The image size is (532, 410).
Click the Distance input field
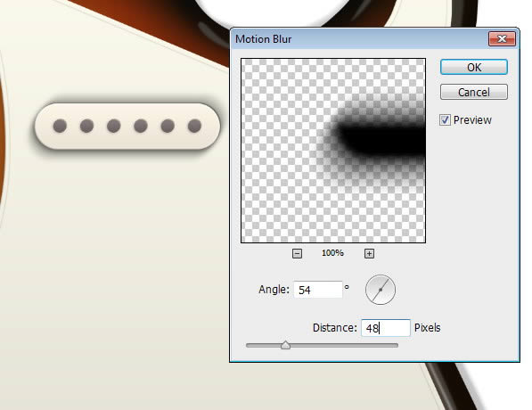click(386, 328)
